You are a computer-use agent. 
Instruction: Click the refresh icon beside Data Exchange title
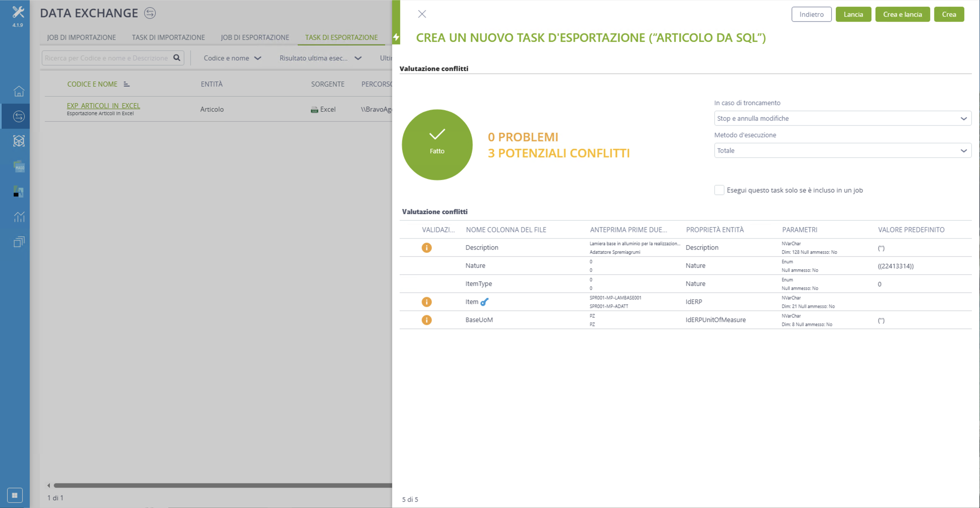(x=150, y=13)
